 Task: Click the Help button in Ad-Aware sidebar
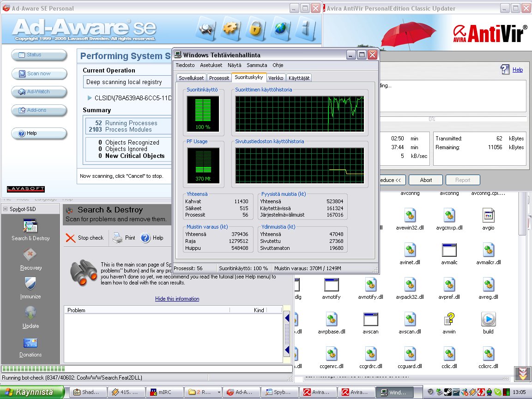(39, 133)
